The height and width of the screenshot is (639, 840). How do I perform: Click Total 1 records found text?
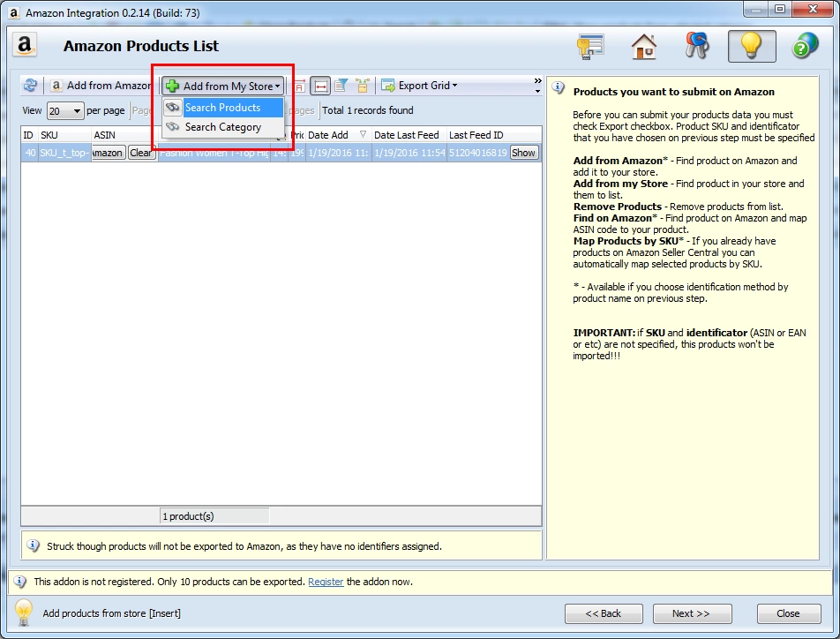tap(367, 110)
